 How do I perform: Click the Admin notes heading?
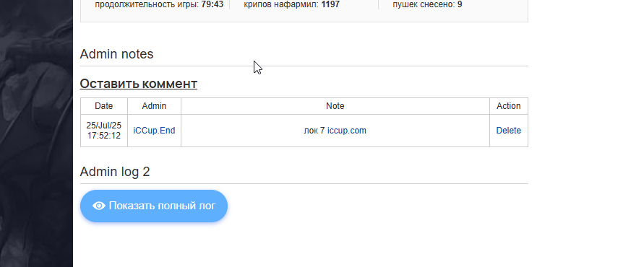116,53
